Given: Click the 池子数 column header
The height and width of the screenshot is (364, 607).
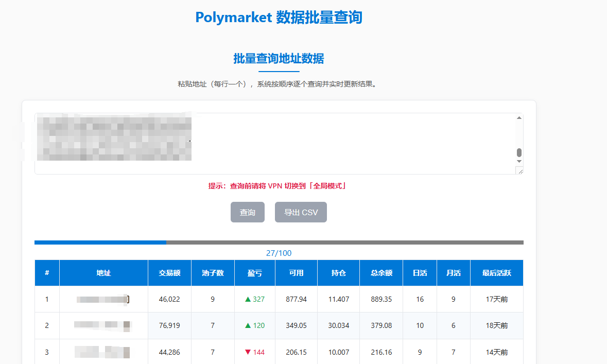Looking at the screenshot, I should pyautogui.click(x=213, y=273).
